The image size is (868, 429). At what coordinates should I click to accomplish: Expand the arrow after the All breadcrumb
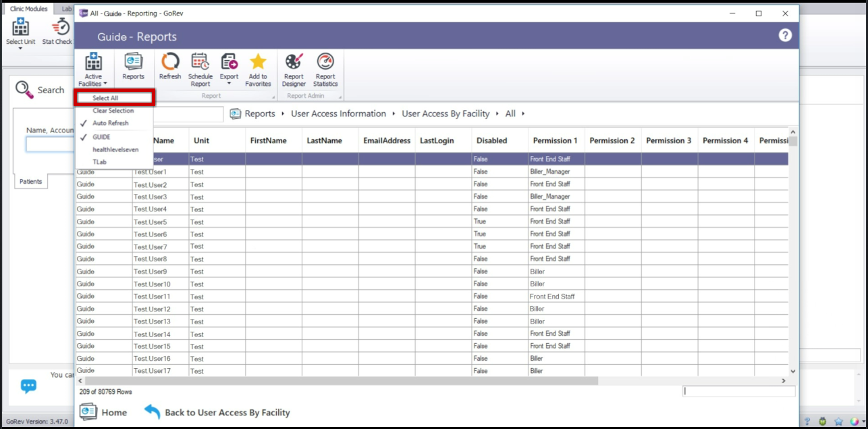523,113
